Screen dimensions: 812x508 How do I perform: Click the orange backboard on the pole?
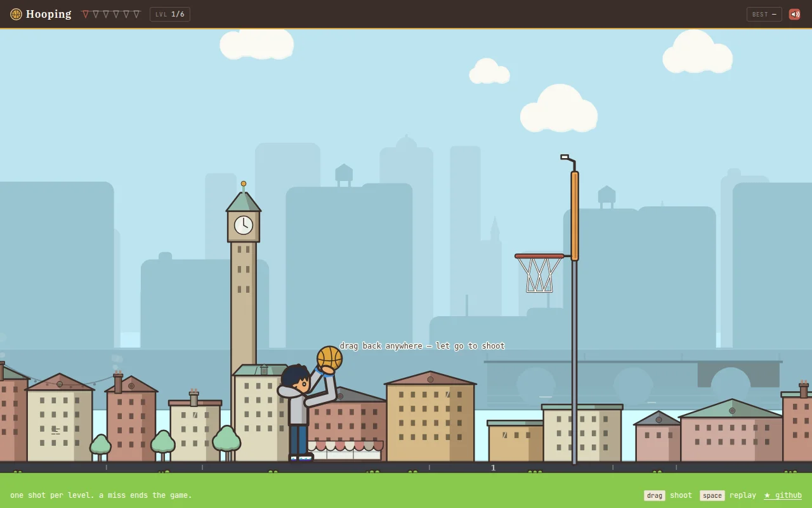575,216
